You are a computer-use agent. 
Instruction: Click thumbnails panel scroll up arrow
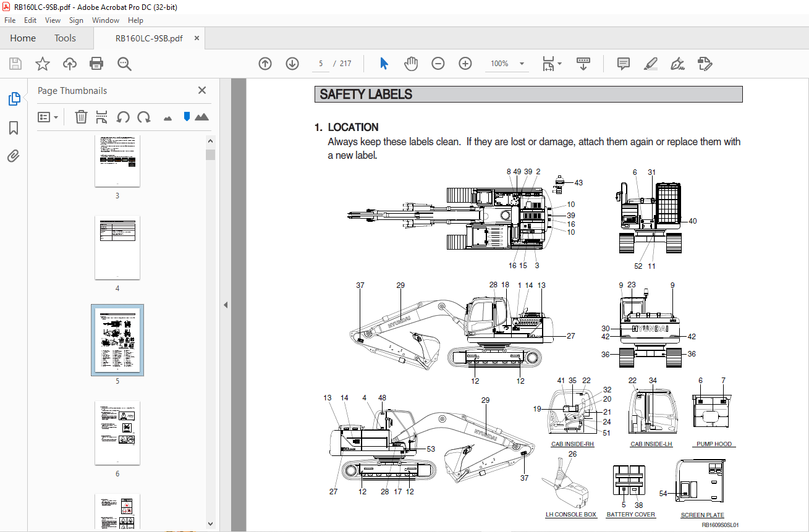pos(211,141)
